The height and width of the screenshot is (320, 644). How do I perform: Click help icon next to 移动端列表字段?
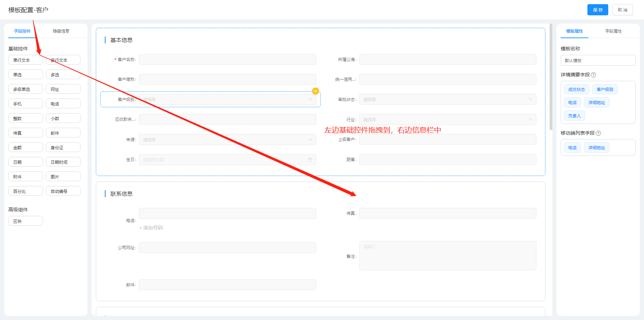598,133
